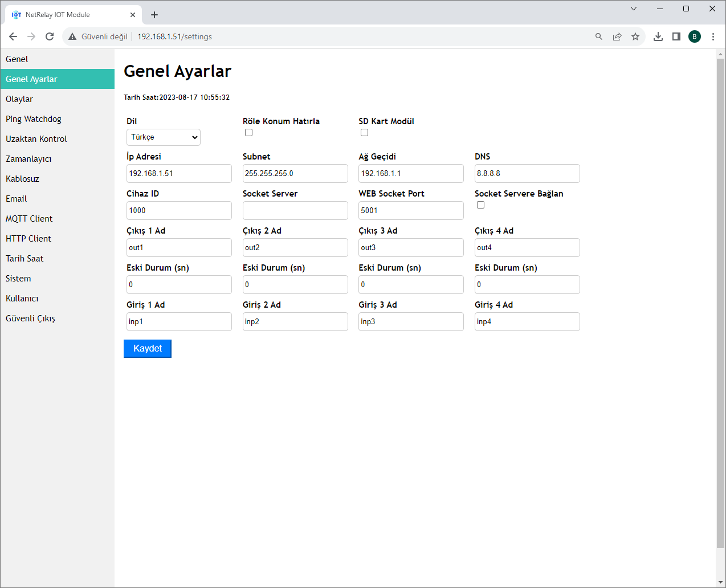Screen dimensions: 726x588
Task: Toggle the browser side panel icon
Action: tap(676, 36)
